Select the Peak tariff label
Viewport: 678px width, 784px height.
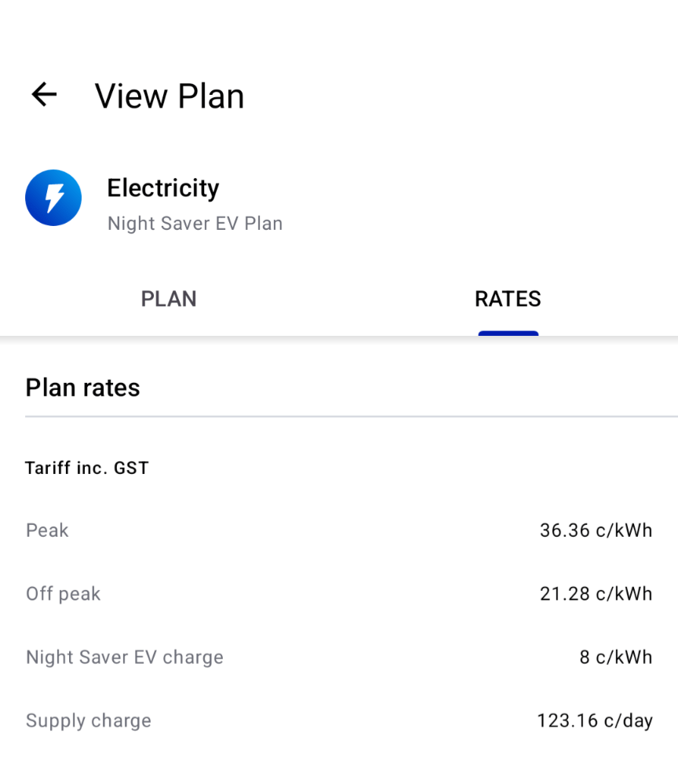(x=47, y=531)
